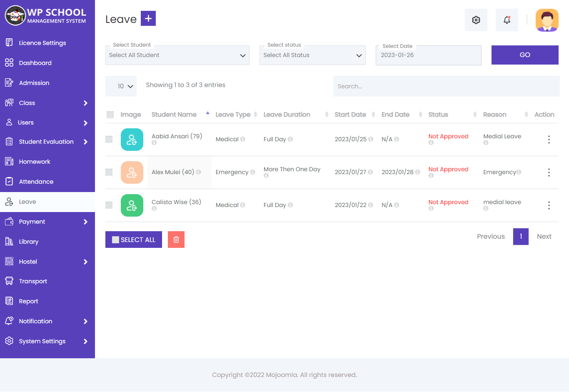The height and width of the screenshot is (392, 569).
Task: Click the Hostel building icon
Action: point(9,262)
